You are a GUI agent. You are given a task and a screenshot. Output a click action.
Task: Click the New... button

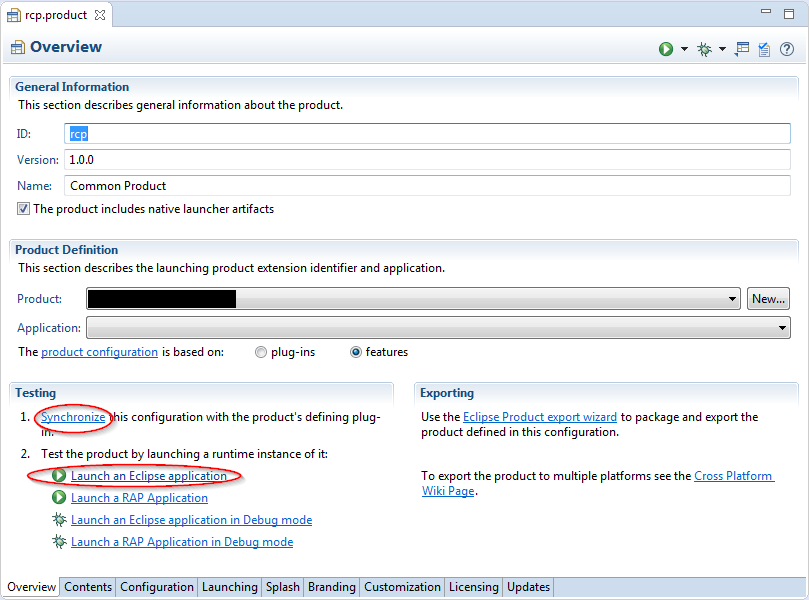pos(768,299)
